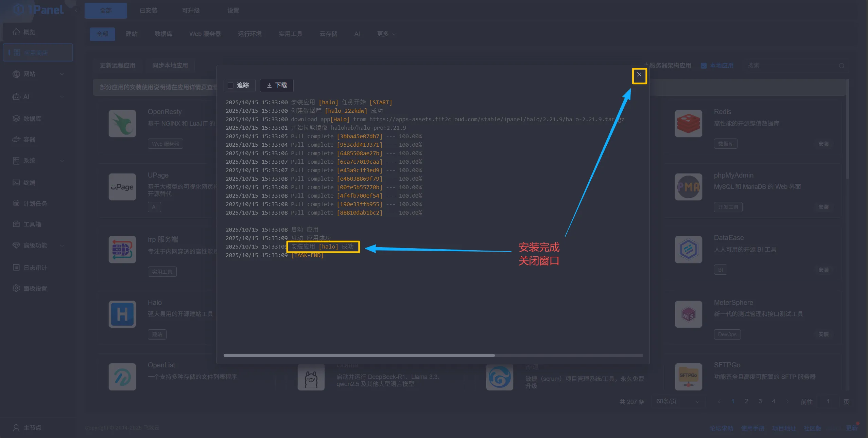Click the 下载 log download button
Viewport: 868px width, 438px height.
(277, 85)
